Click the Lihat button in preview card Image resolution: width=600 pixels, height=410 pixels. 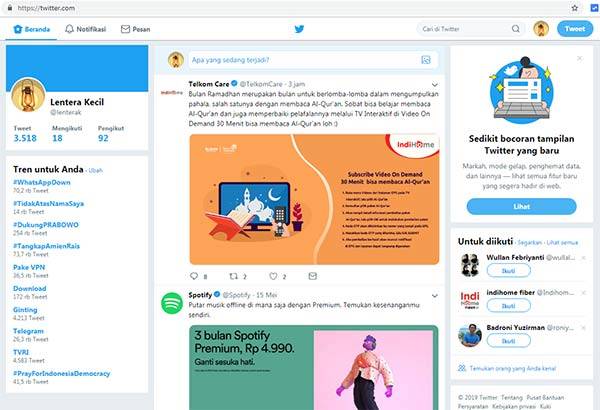coord(521,206)
